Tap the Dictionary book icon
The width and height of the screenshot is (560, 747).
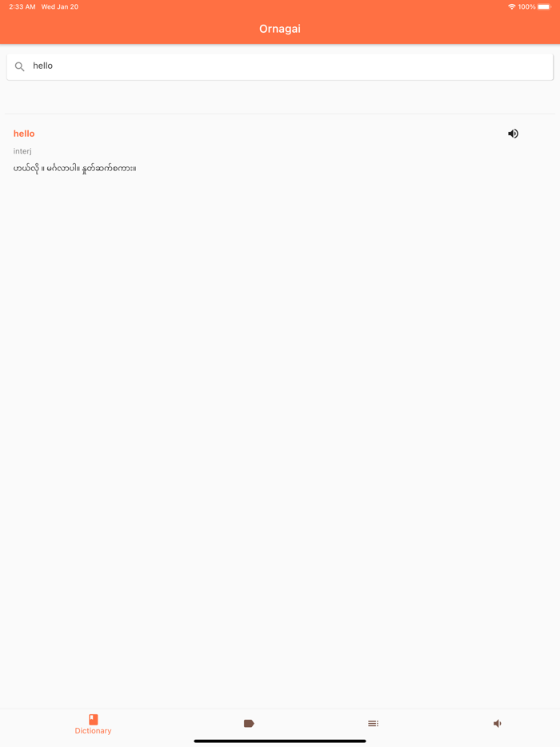tap(94, 719)
